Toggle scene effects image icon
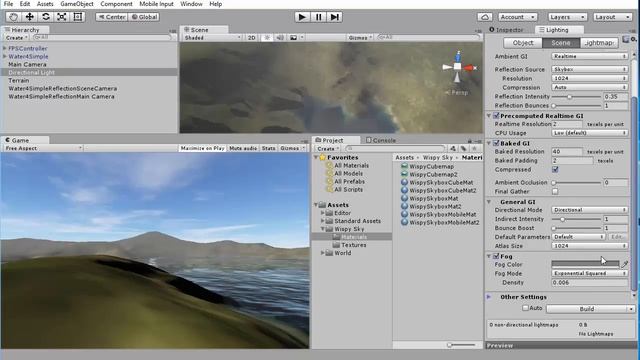This screenshot has width=640, height=360. pos(293,38)
